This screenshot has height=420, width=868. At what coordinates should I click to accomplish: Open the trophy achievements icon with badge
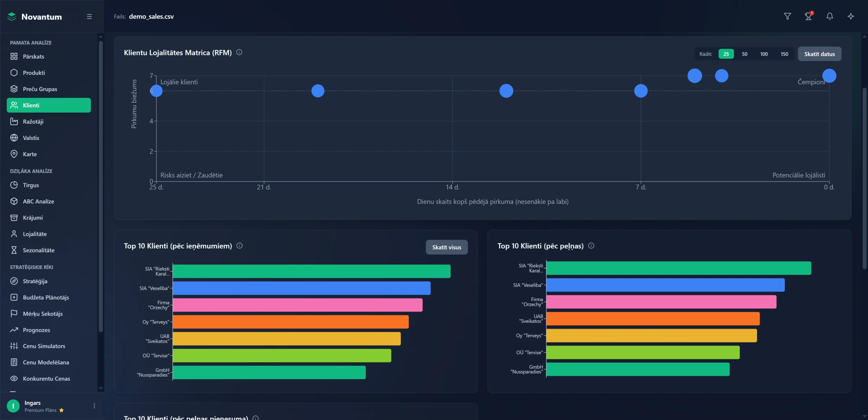pos(808,16)
